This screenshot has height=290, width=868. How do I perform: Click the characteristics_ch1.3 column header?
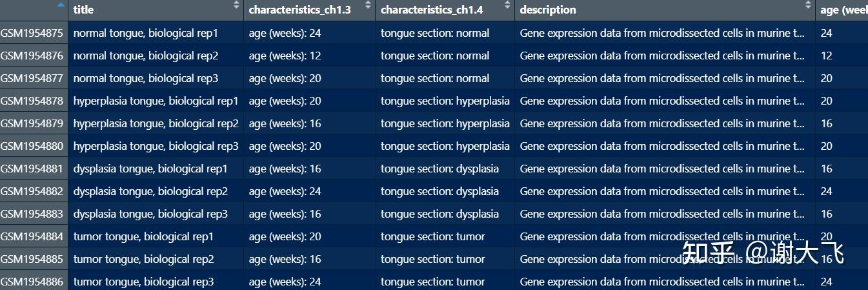tap(299, 10)
